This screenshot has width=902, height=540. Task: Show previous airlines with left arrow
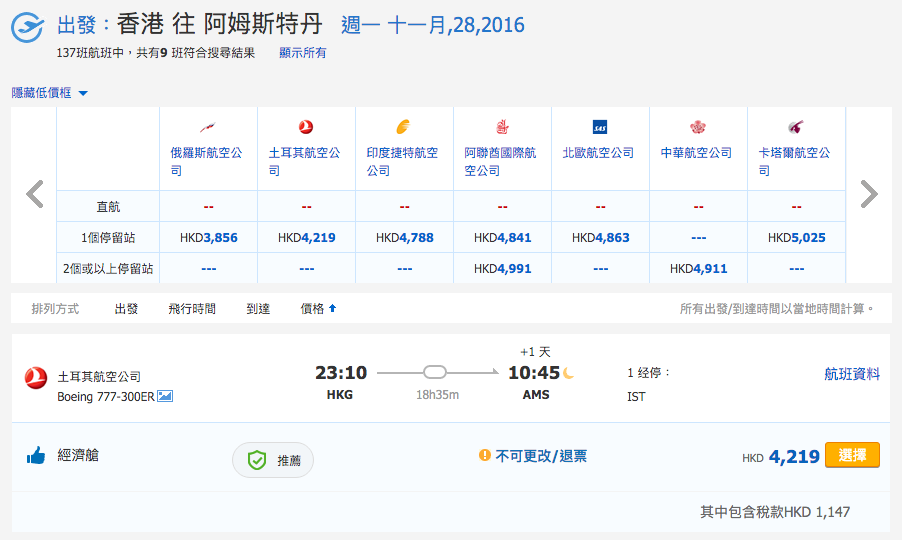35,194
